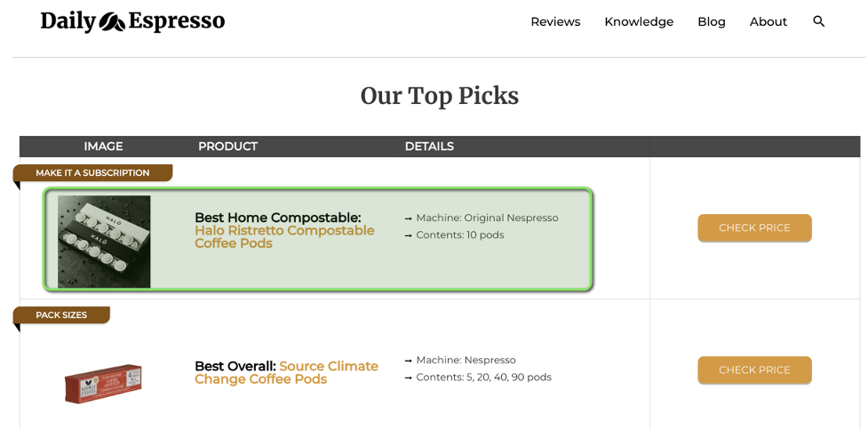The width and height of the screenshot is (868, 429).
Task: Select the red Source coffee box image
Action: [103, 384]
